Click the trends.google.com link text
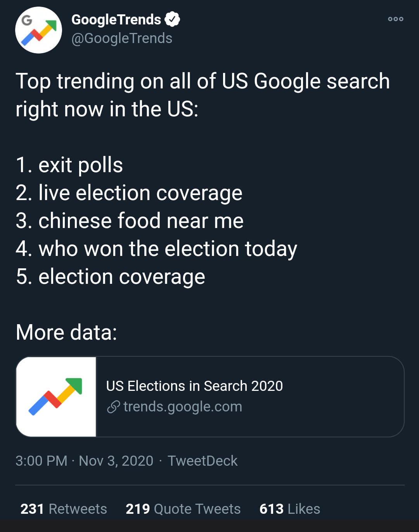 click(x=183, y=407)
